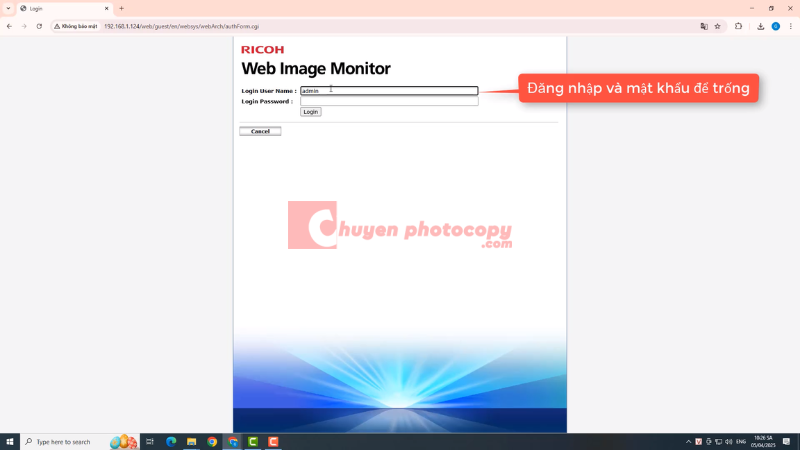The width and height of the screenshot is (800, 450).
Task: Reload the page with refresh icon
Action: click(x=39, y=26)
